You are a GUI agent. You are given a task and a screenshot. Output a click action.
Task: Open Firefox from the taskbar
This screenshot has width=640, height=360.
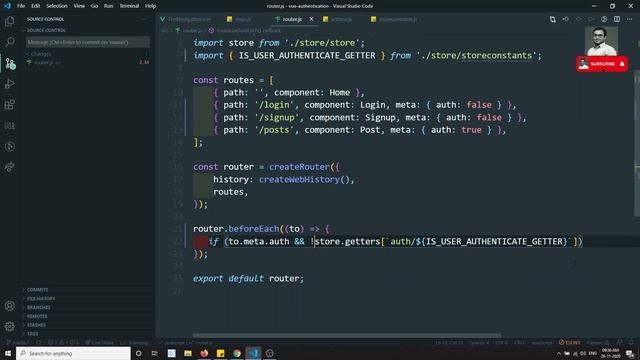point(204,353)
